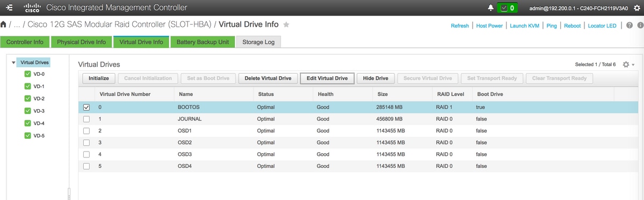Open the top-right settings gear

(637, 8)
